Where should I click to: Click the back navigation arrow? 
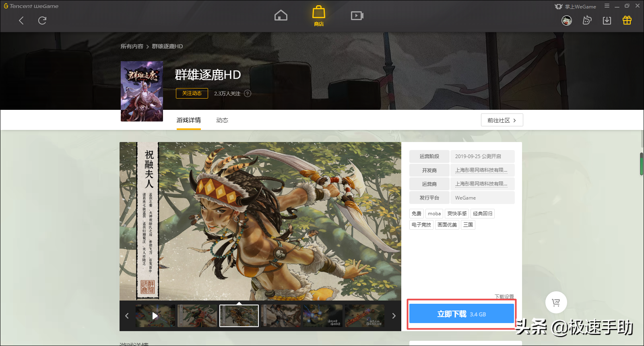[21, 21]
